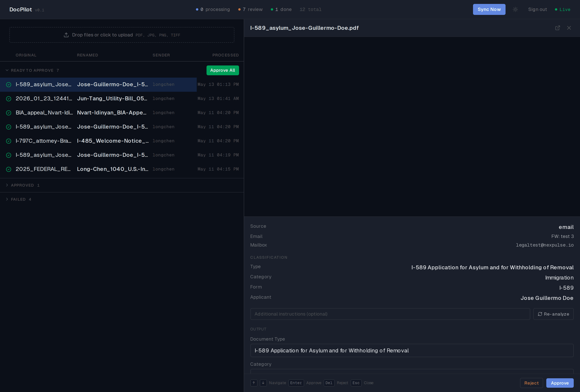Image resolution: width=580 pixels, height=392 pixels.
Task: Click status icon for May 11 04:19 PM row
Action: (x=8, y=155)
